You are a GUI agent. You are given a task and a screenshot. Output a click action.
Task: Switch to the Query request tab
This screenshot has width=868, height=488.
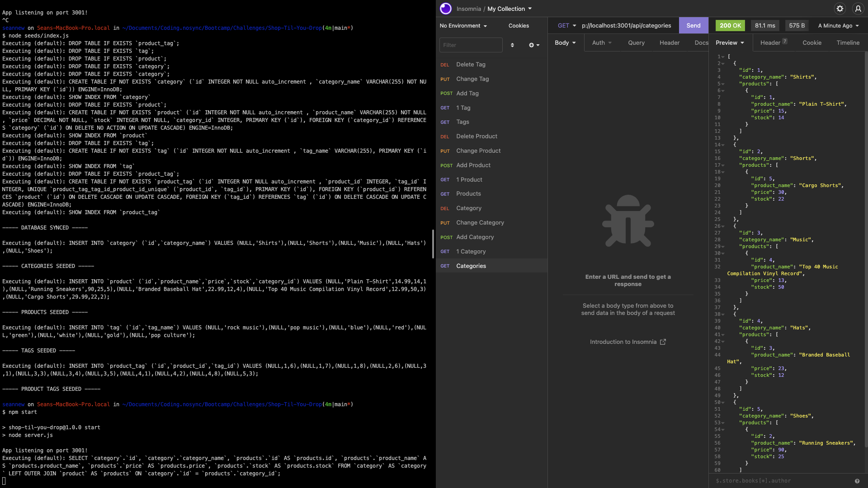click(x=636, y=42)
